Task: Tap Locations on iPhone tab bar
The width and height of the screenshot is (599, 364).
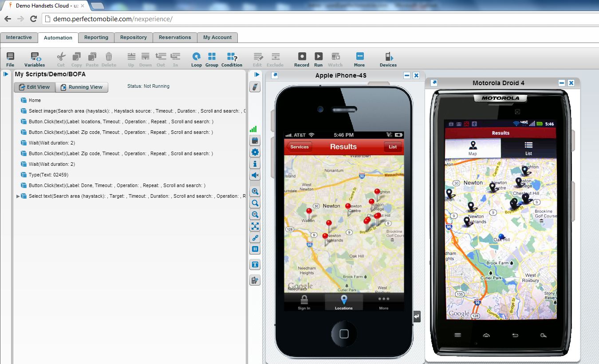Action: [344, 302]
